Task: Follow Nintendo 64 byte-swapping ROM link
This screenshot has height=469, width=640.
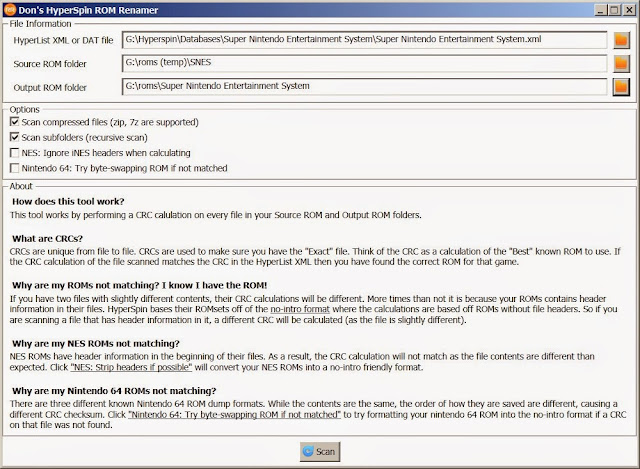Action: click(x=234, y=415)
